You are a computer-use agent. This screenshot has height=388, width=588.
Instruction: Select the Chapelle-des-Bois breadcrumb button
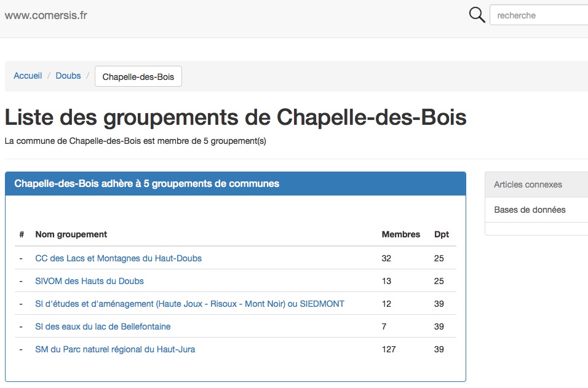(x=138, y=76)
